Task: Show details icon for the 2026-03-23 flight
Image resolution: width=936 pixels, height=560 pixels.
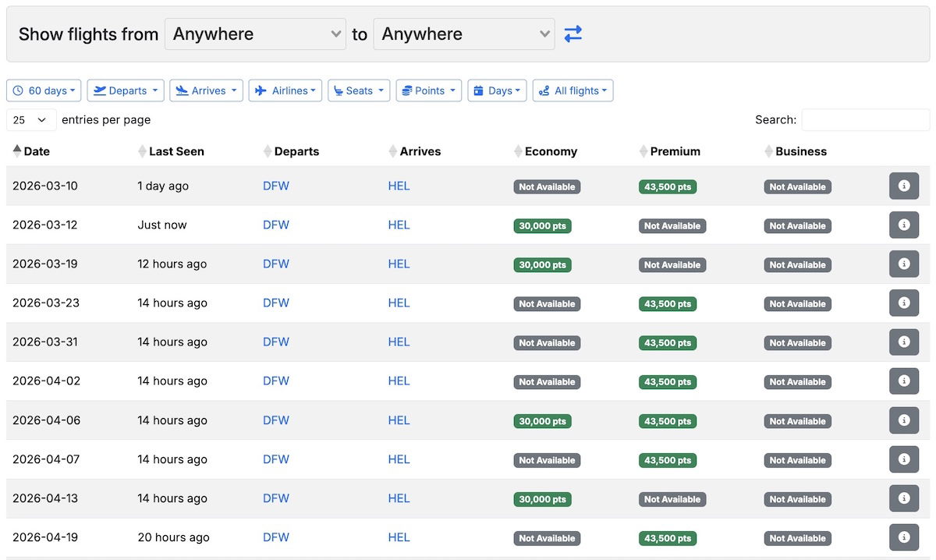Action: (x=904, y=303)
